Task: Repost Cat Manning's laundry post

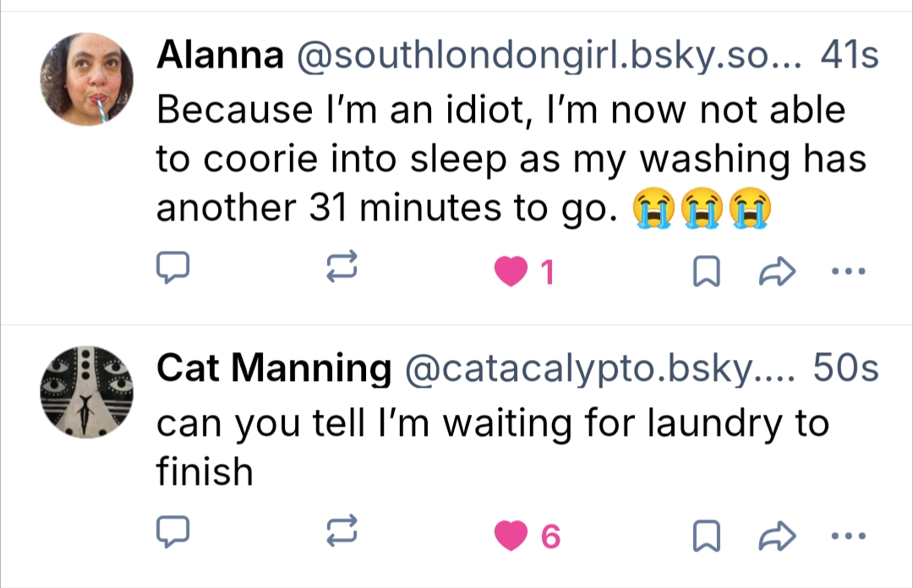Action: pos(343,535)
